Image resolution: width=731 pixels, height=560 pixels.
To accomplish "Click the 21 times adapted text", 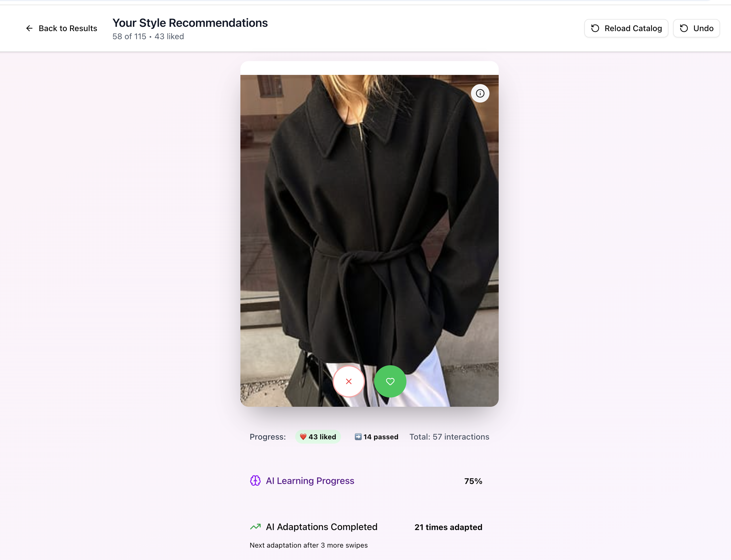I will coord(448,527).
